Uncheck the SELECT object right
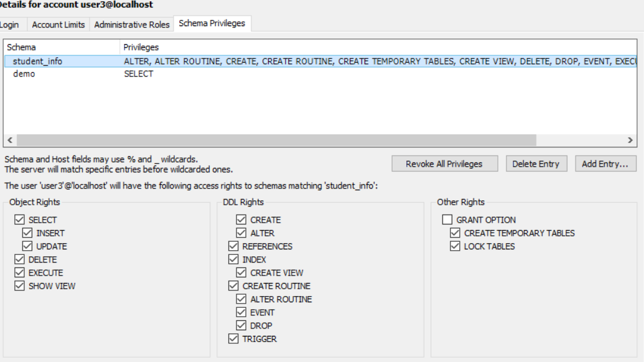Screen dimensions: 644x362 19,220
